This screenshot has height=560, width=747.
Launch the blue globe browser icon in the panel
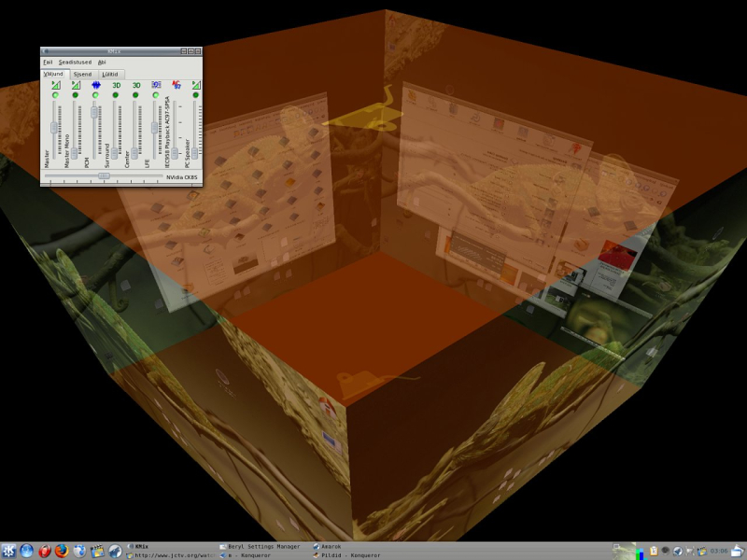(x=27, y=551)
